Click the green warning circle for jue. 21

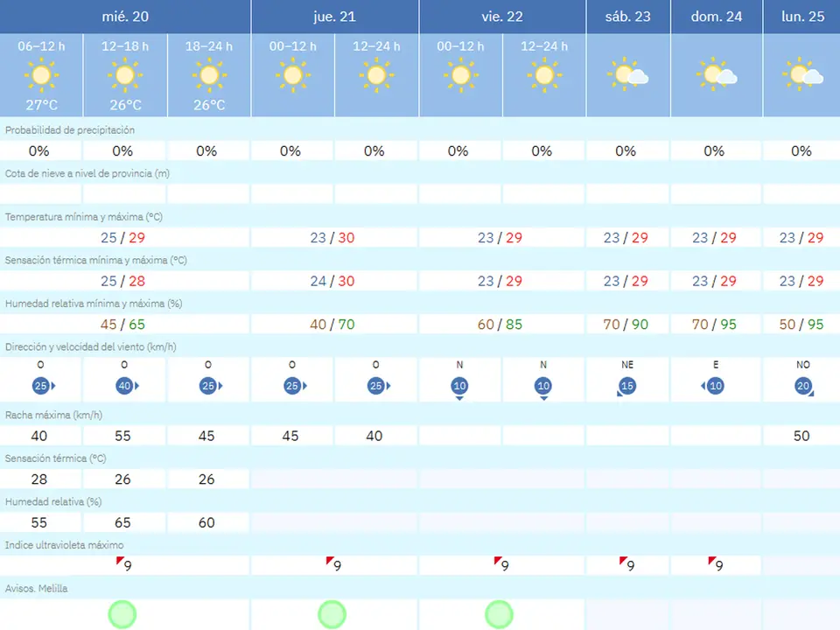(332, 614)
